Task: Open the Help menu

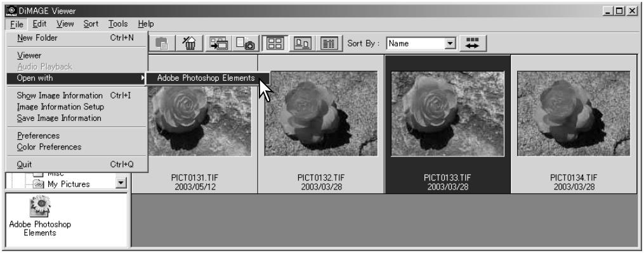Action: (146, 24)
